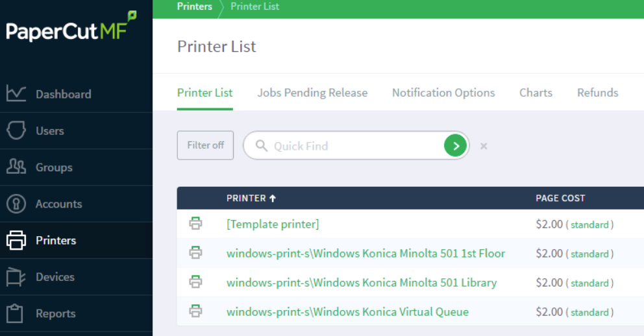Click the magnifier icon in Quick Find

(x=261, y=145)
